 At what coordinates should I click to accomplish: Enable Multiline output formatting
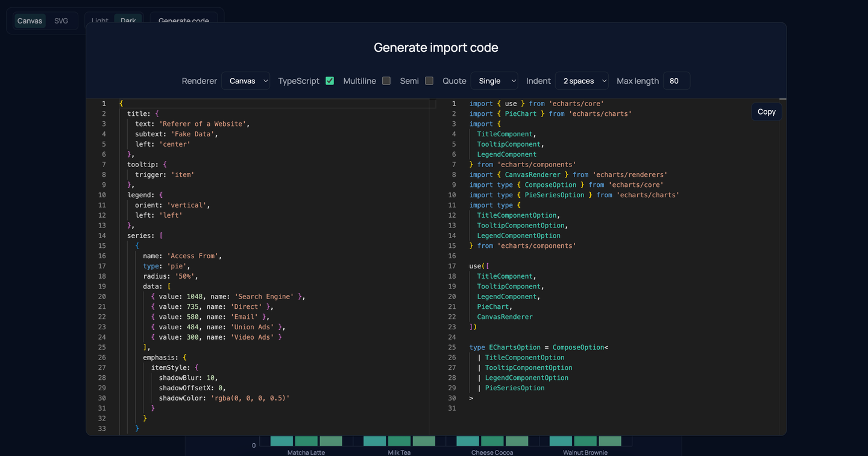tap(385, 80)
